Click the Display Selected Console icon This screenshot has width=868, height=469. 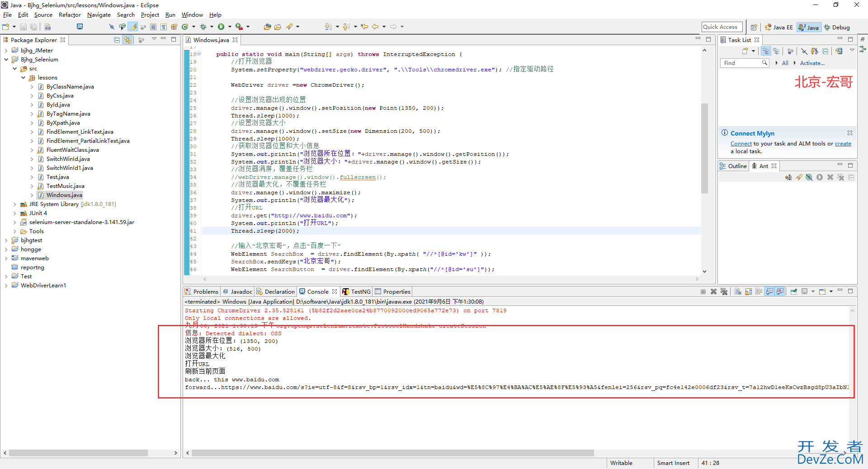[x=805, y=291]
